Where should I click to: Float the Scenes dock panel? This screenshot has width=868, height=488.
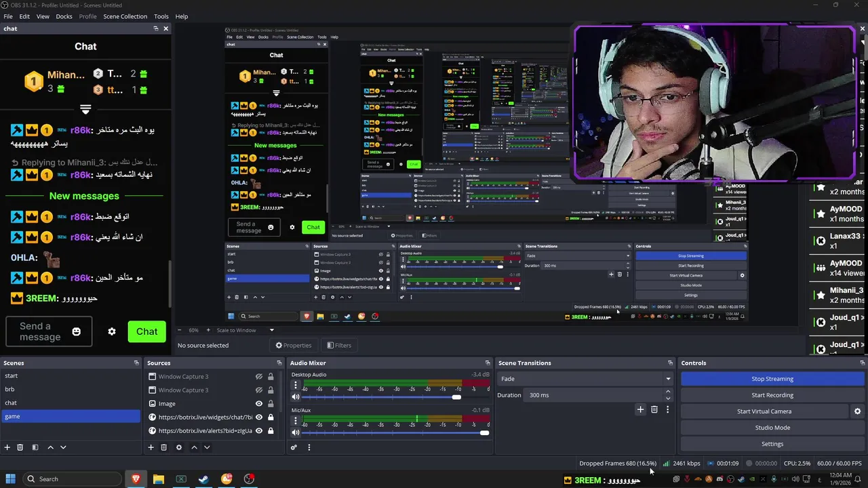[136, 363]
